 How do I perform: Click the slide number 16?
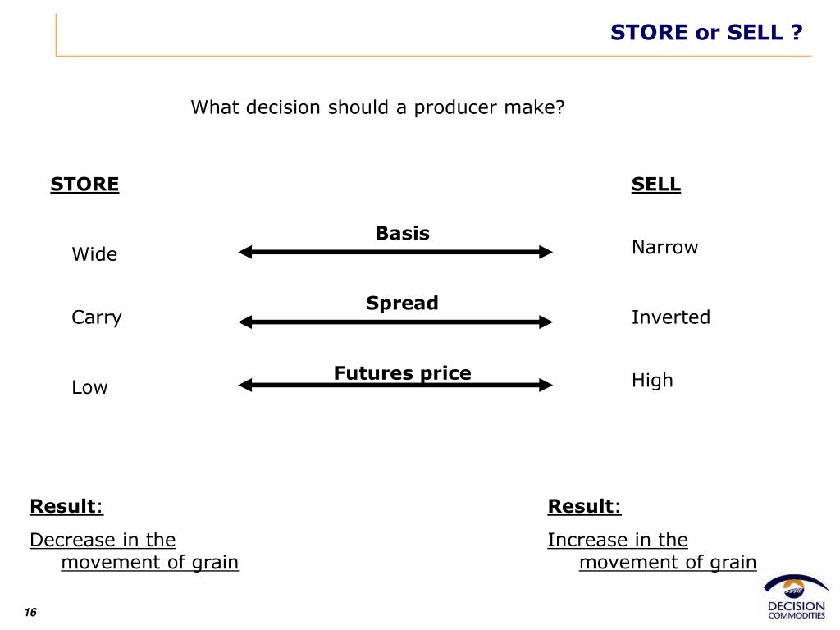(x=30, y=612)
